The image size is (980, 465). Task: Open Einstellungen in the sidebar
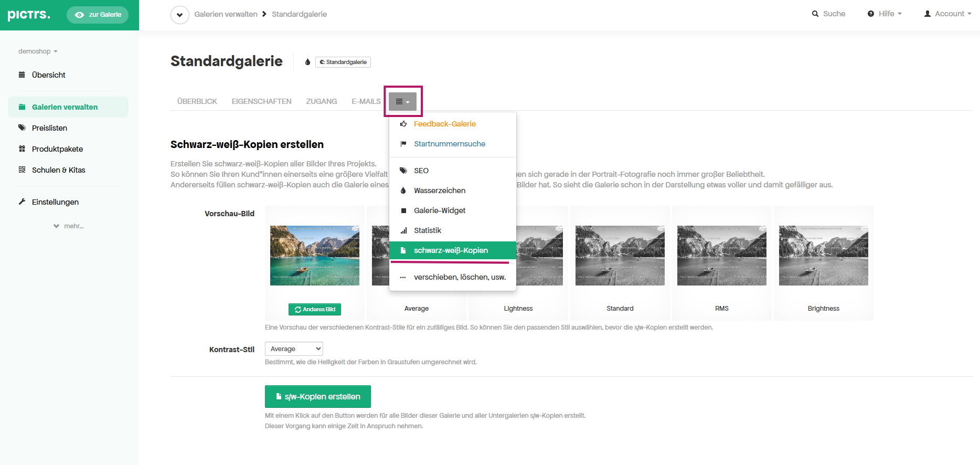(x=55, y=202)
